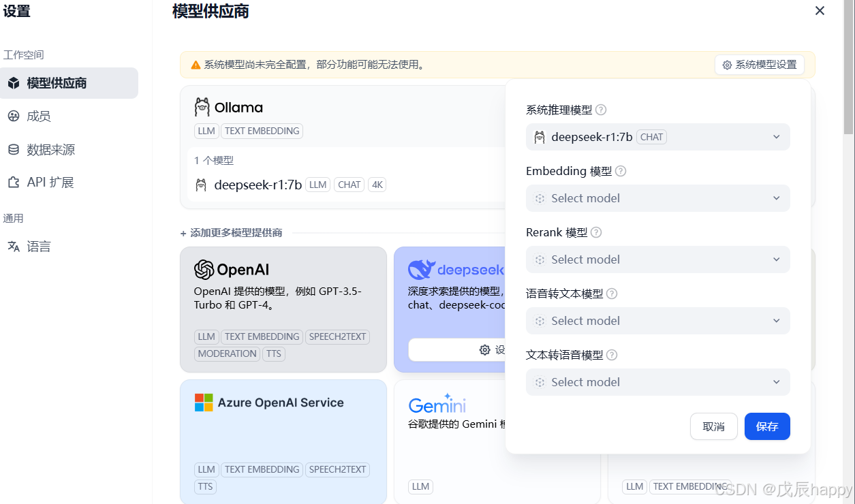Click the puzzle icon beside API 扩展

pos(13,183)
